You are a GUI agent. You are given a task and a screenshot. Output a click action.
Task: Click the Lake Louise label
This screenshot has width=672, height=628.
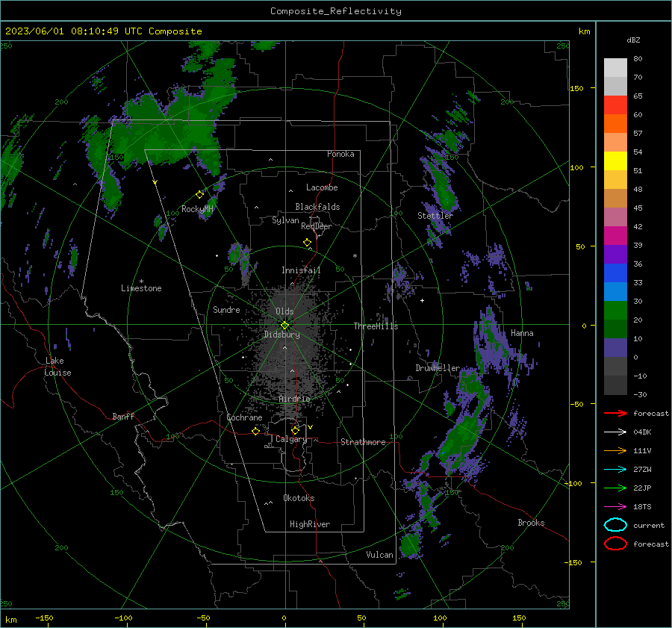[57, 367]
